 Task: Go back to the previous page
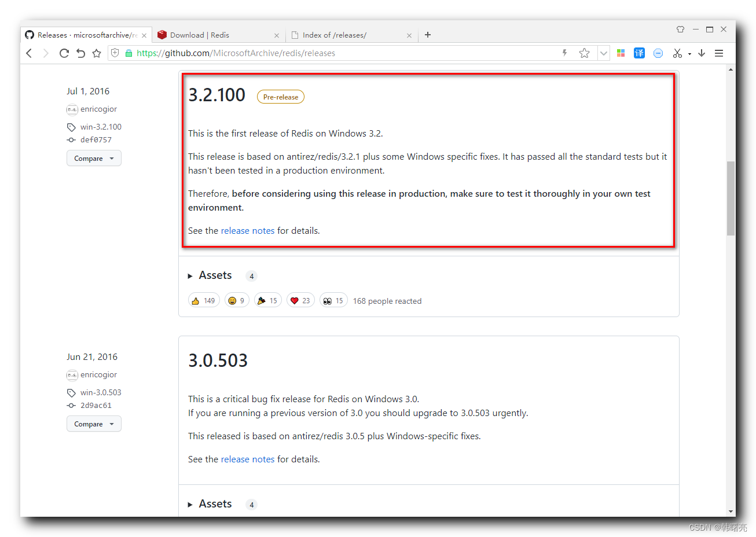pyautogui.click(x=29, y=53)
